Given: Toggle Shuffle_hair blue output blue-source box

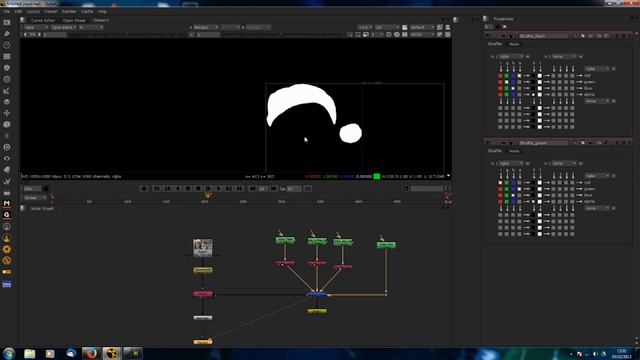Looking at the screenshot, I should coord(513,88).
